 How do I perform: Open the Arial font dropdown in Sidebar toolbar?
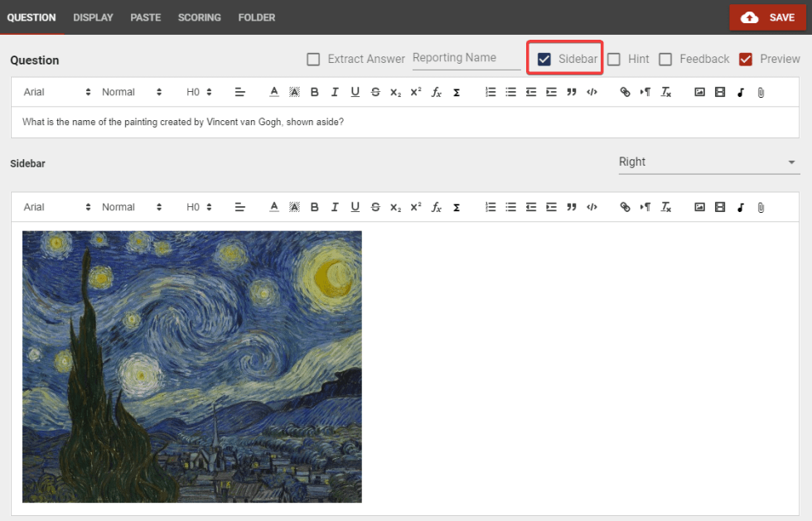(x=57, y=207)
